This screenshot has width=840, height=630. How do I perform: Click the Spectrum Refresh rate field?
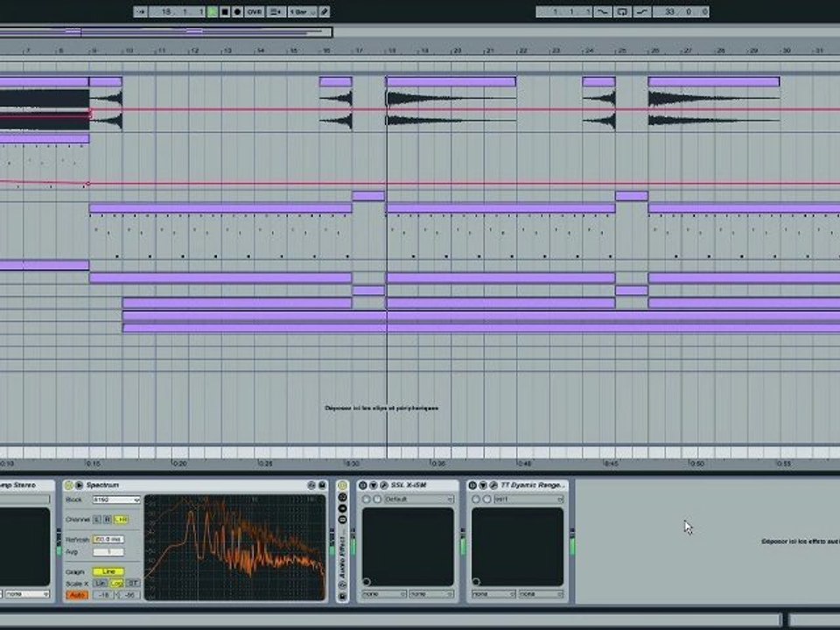point(108,540)
